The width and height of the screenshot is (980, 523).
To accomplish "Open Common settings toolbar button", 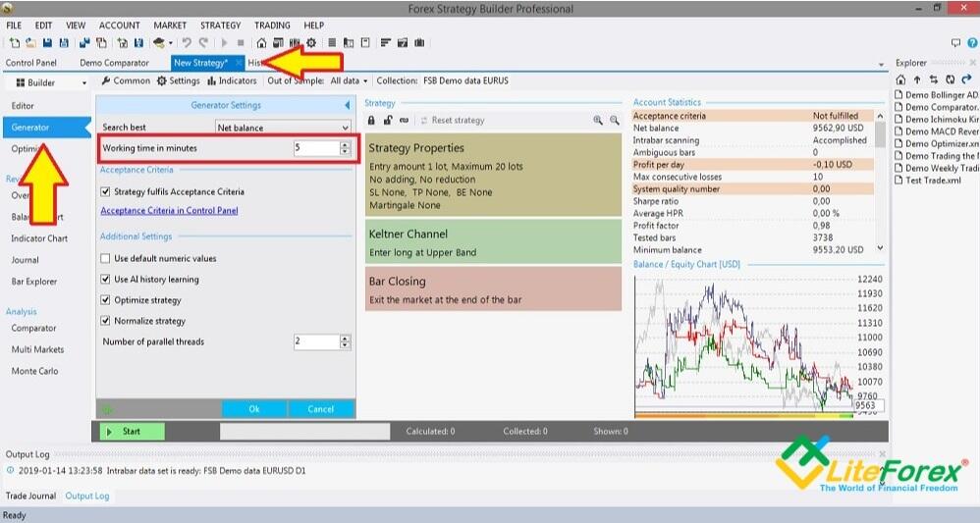I will pyautogui.click(x=126, y=80).
